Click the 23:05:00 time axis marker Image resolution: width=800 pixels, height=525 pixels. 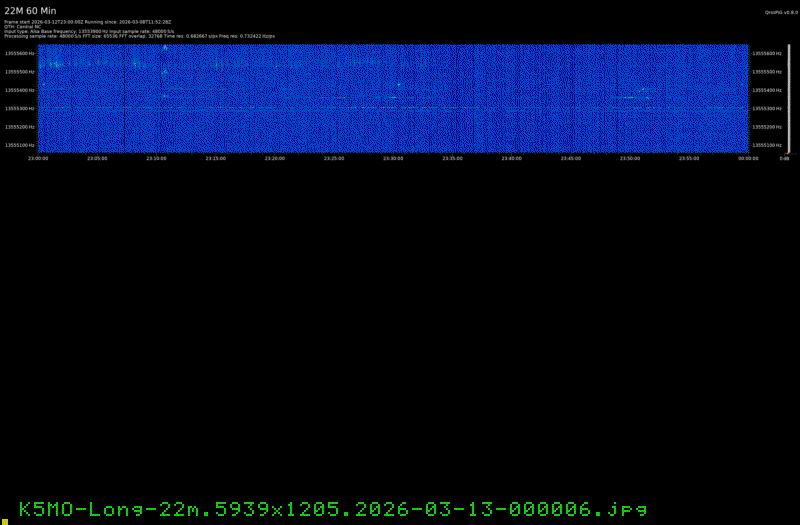tap(97, 158)
